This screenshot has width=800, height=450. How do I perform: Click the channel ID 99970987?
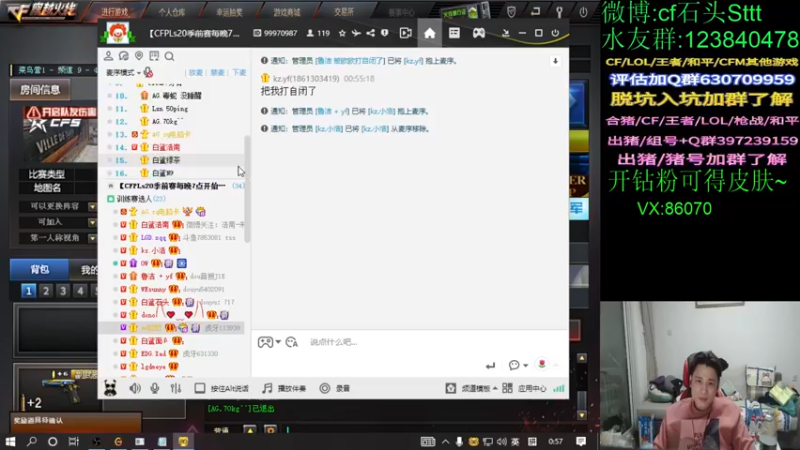pos(281,33)
